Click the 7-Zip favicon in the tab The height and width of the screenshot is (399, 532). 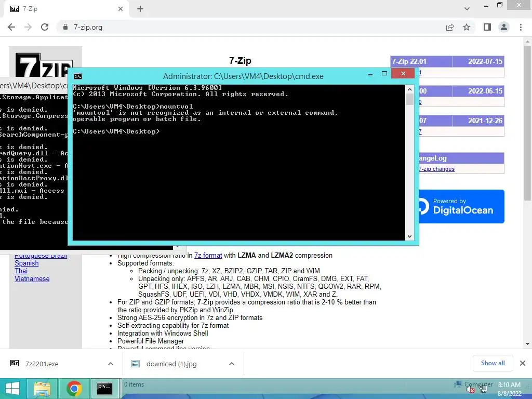tap(15, 9)
